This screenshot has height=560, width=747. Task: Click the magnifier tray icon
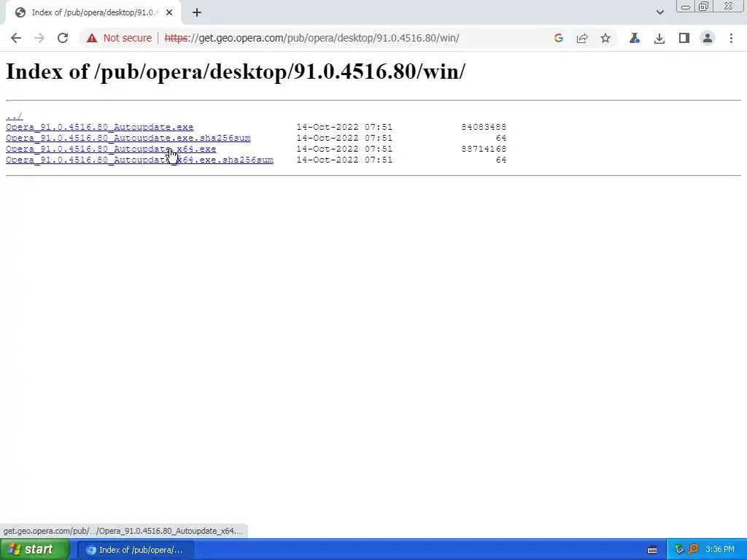[x=693, y=550]
